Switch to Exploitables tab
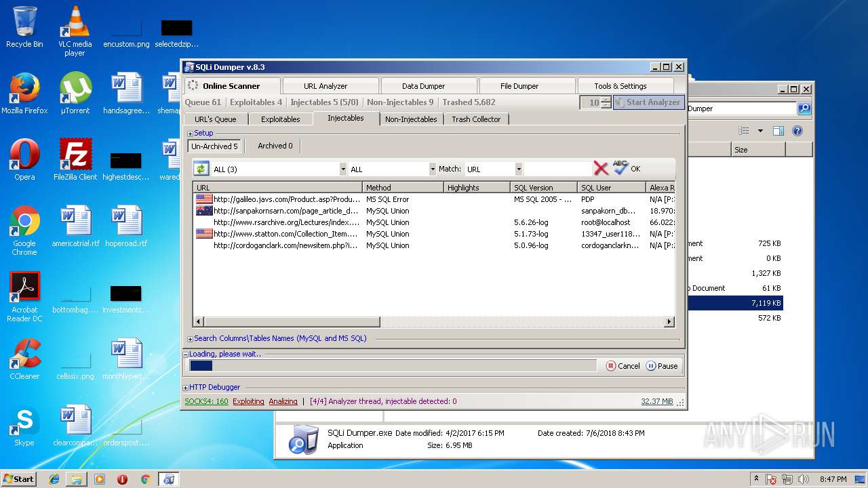This screenshot has height=488, width=868. click(281, 119)
